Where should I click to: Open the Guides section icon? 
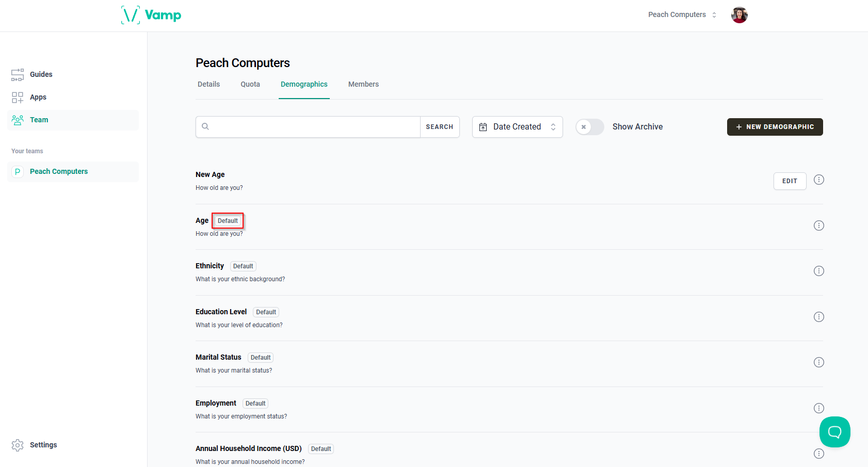[18, 75]
